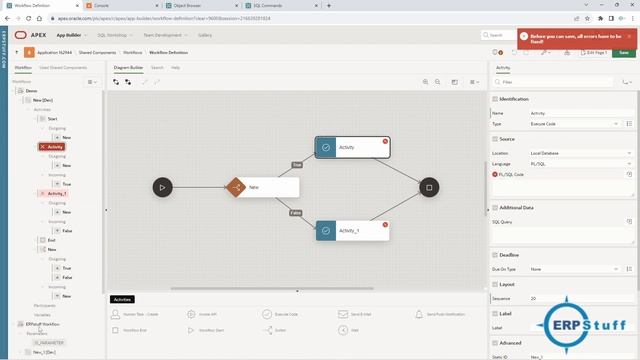640x360 pixels.
Task: Open the Gallery menu item
Action: point(205,35)
